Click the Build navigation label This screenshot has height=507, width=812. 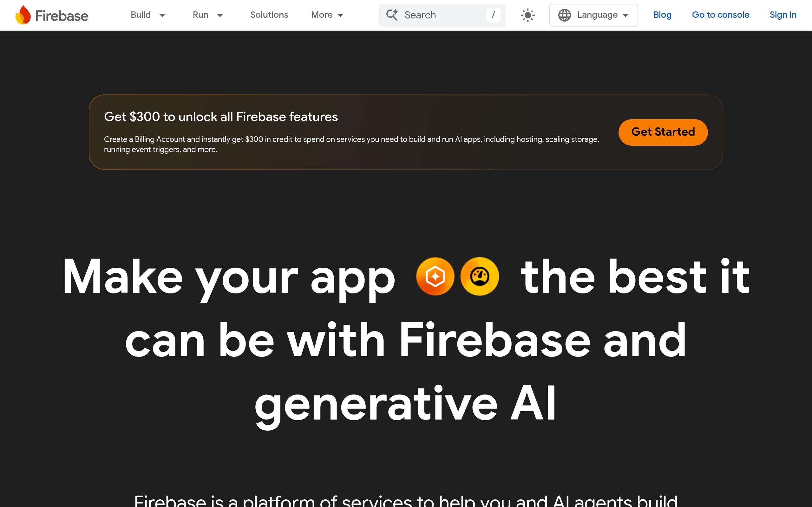pyautogui.click(x=141, y=15)
